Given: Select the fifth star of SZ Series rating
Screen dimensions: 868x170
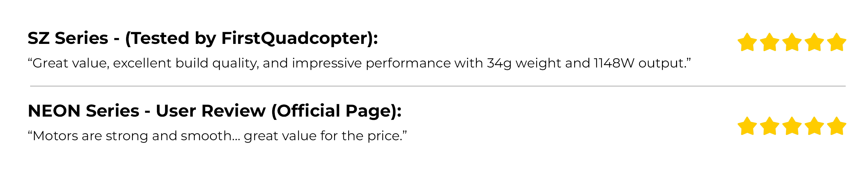Looking at the screenshot, I should (837, 42).
